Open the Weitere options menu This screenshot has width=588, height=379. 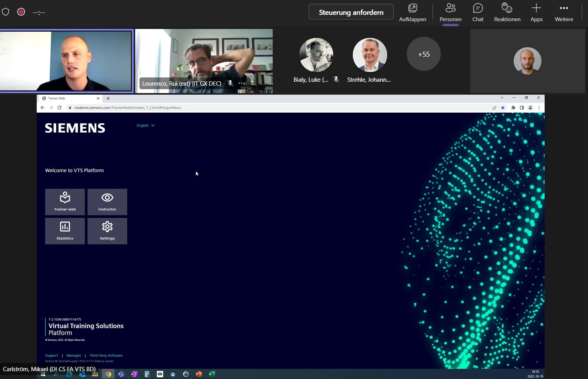563,13
